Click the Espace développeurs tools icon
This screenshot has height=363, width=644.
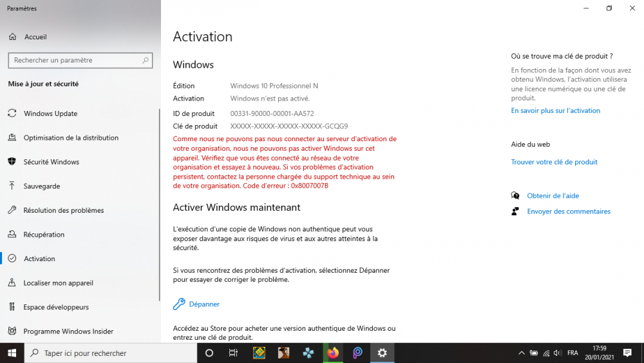(12, 307)
